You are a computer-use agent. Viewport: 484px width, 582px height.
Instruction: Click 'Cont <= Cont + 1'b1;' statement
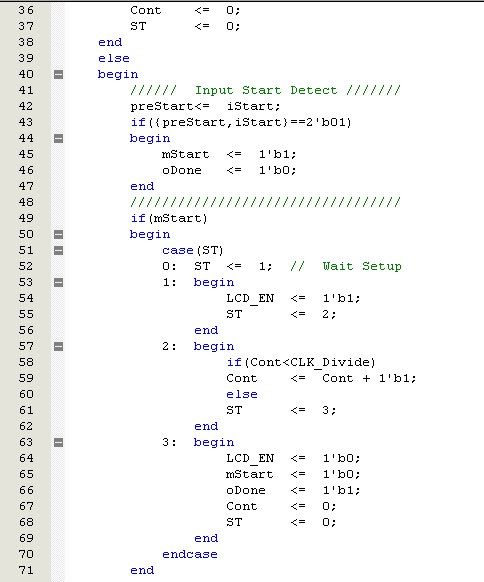(321, 378)
